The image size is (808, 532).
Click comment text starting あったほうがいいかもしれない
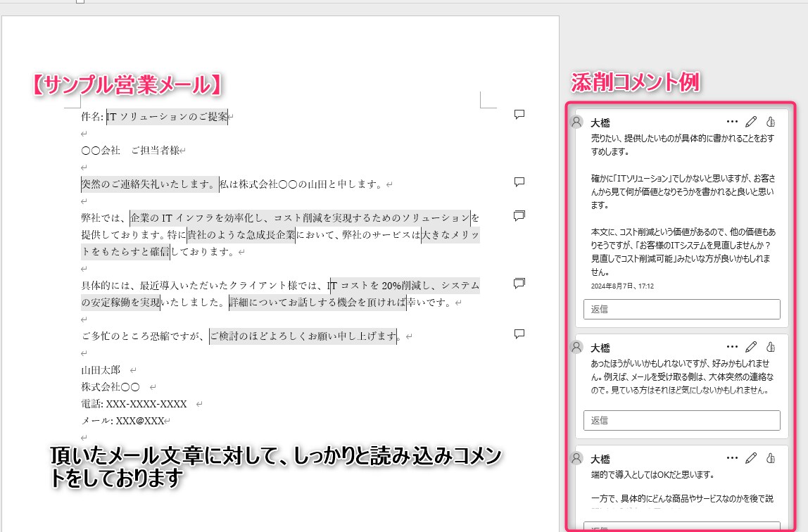point(682,376)
